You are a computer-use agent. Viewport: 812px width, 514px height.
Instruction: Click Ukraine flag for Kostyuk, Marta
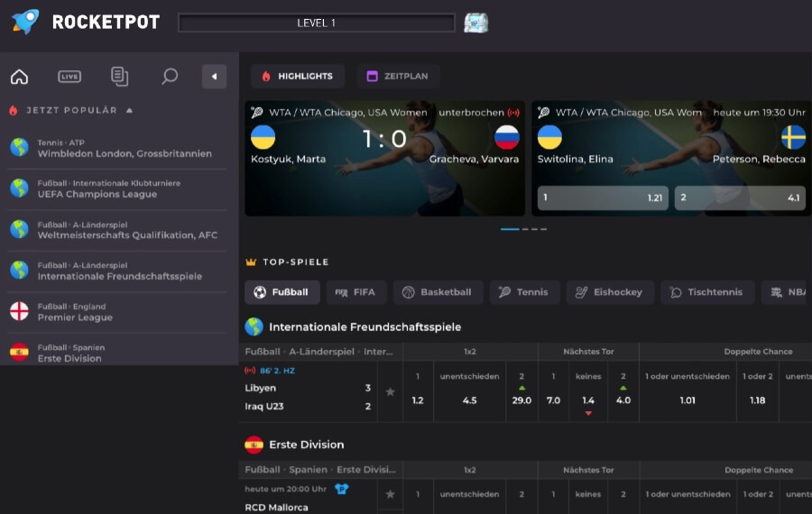coord(263,137)
